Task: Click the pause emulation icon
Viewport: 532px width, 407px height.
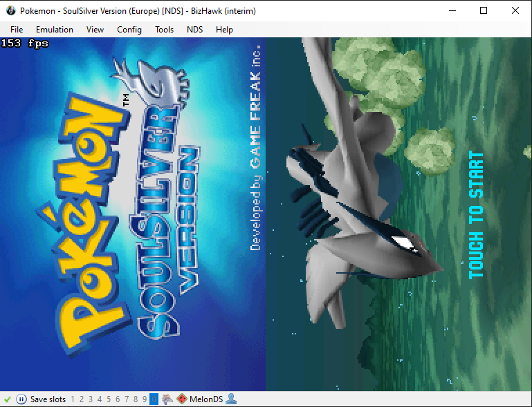Action: click(x=21, y=399)
